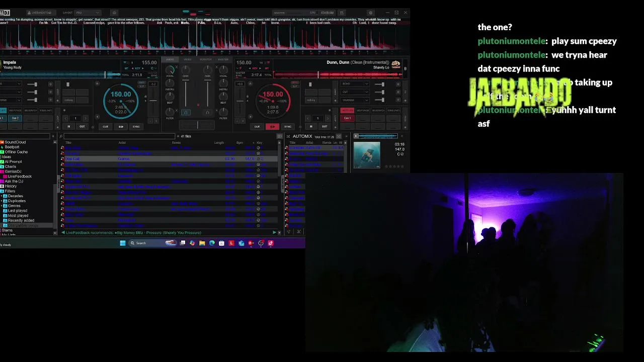Open the WAHWAH effect dropdown on the Dunn, Dunn deck
Screen dimensions: 644x362
(354, 100)
